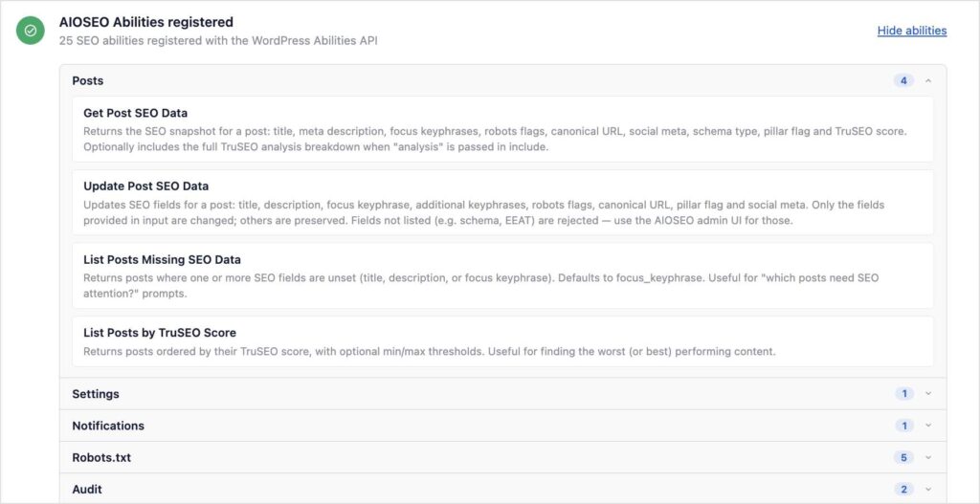Select the Update Post SEO Data title
The width and height of the screenshot is (980, 504).
(x=145, y=186)
